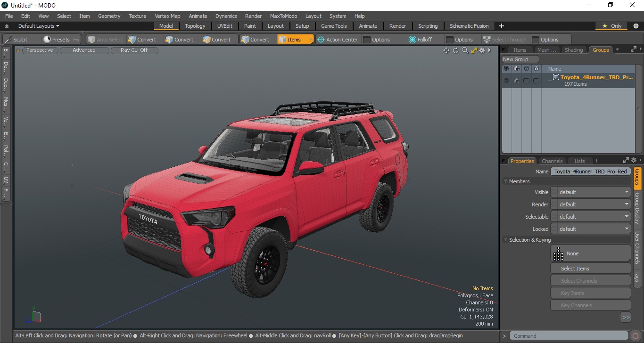Open the Render menu in menu bar

pyautogui.click(x=253, y=16)
